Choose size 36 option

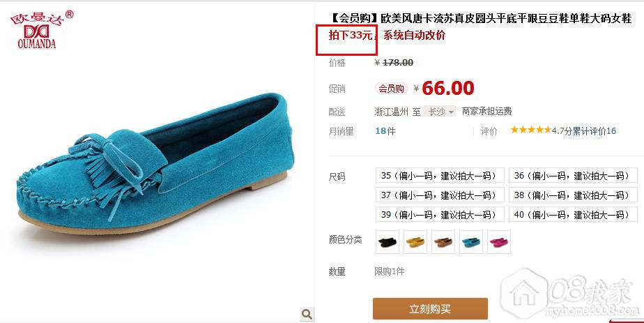click(x=573, y=176)
